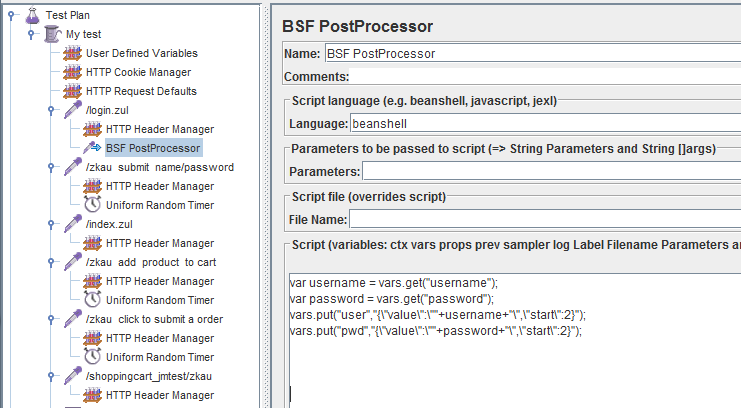Select /zkau click to submit a order
The height and width of the screenshot is (408, 741).
click(154, 319)
